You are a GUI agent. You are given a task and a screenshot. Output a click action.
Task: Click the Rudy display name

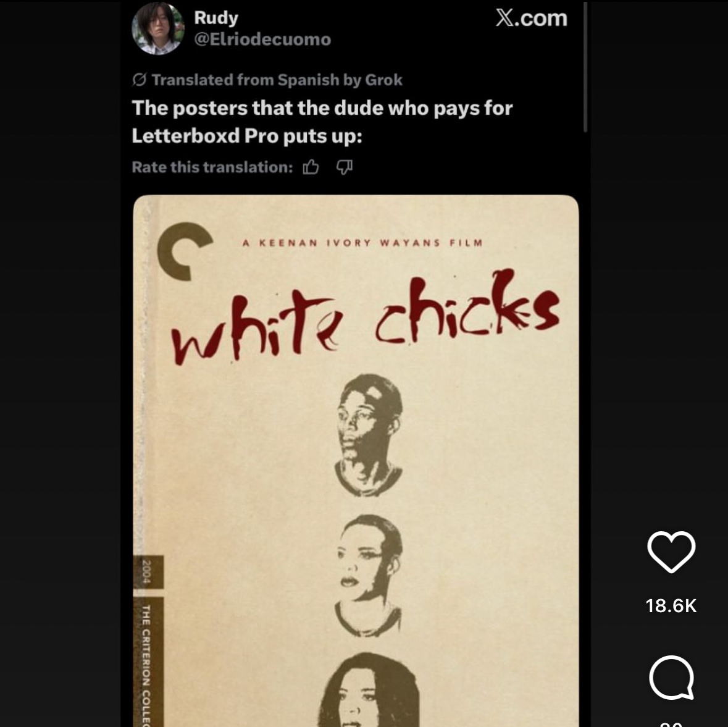[216, 18]
